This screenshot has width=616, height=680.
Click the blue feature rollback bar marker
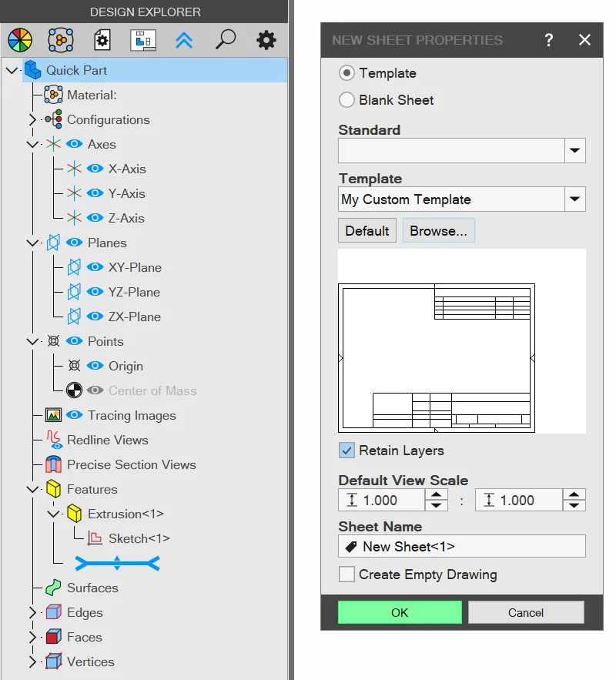click(118, 563)
